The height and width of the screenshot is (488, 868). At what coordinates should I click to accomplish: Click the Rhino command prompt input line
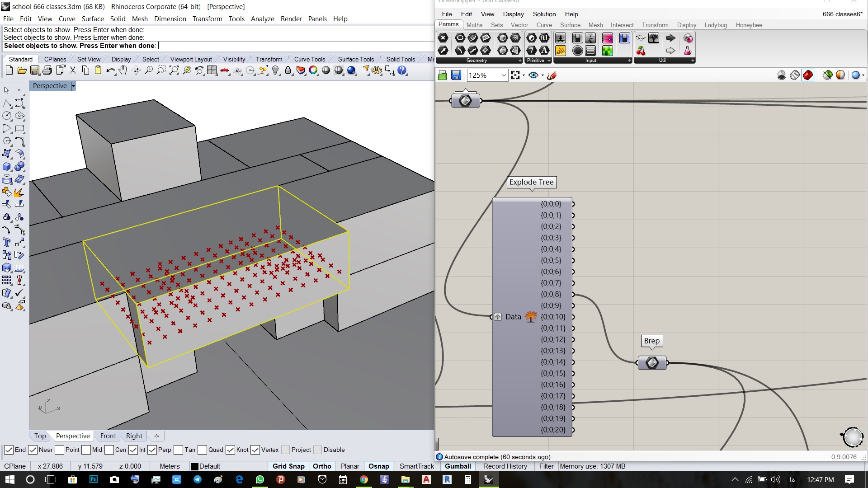click(x=218, y=46)
